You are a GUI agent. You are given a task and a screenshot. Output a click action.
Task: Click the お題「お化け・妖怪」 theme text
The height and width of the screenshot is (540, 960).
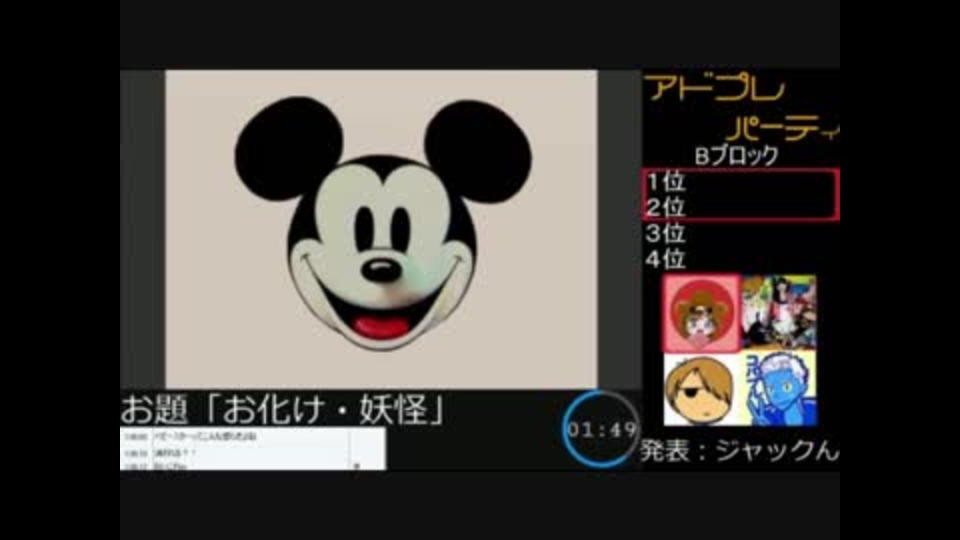[x=283, y=409]
